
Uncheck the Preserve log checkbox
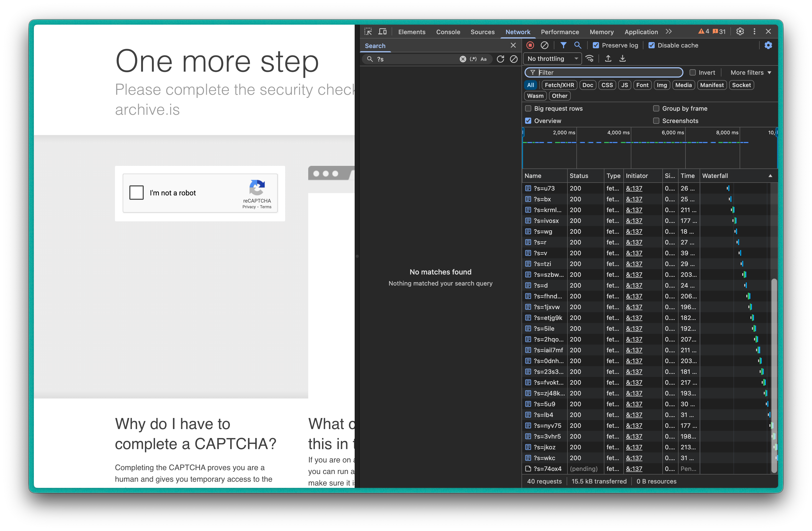click(596, 45)
